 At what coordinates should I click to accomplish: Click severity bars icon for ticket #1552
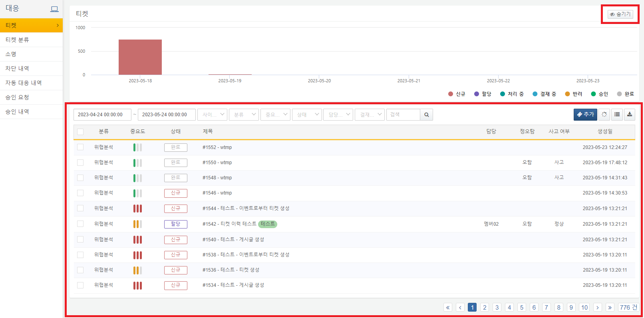point(137,147)
